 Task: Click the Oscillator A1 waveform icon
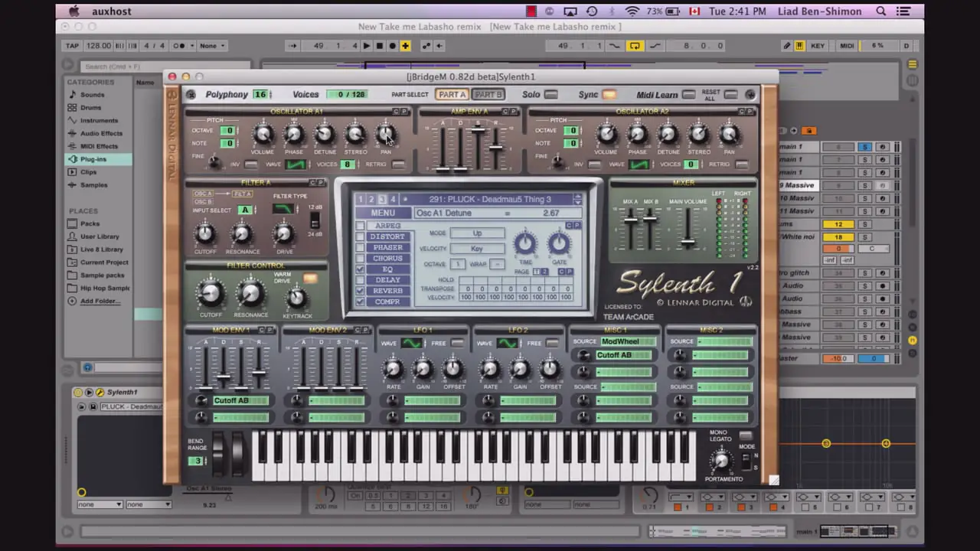296,165
